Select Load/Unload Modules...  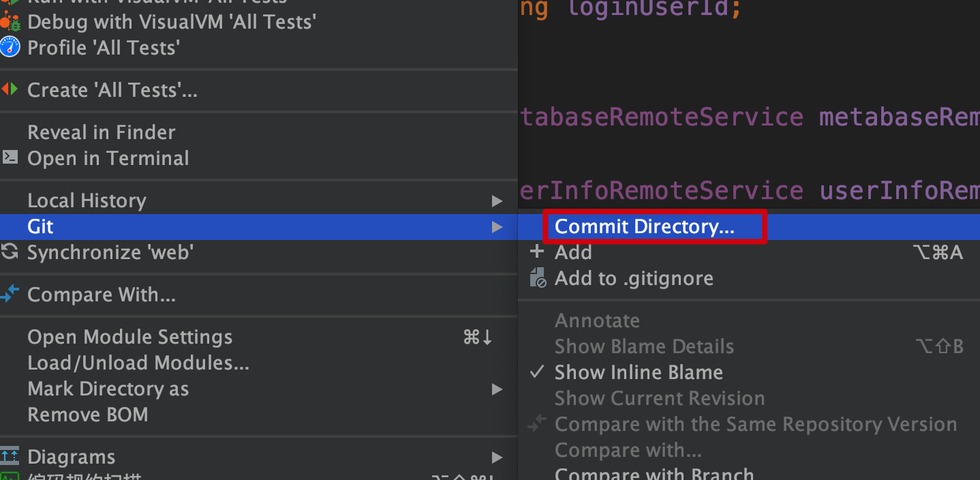(x=138, y=363)
